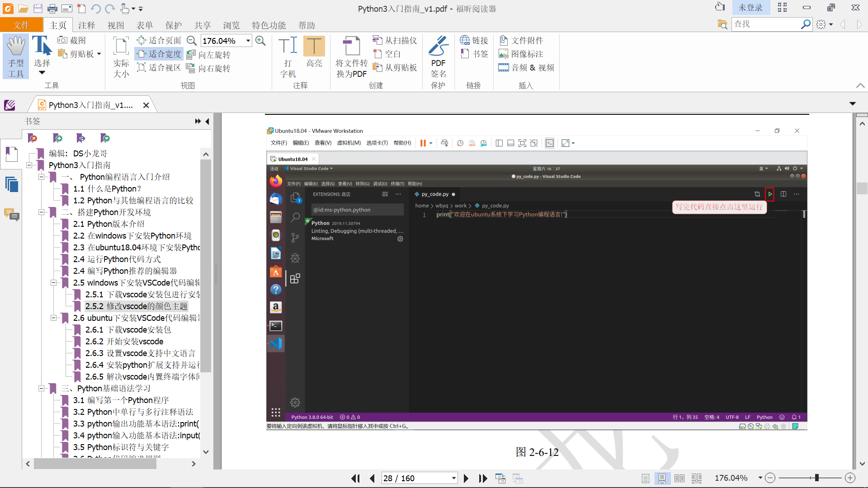Open the File (文件) menu
The image size is (868, 488).
(x=21, y=25)
